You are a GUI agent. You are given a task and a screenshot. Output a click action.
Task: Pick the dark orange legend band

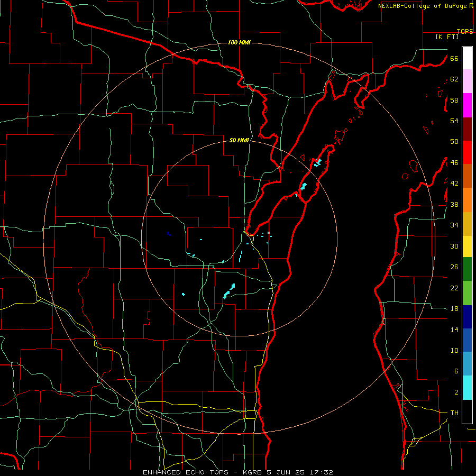[467, 176]
